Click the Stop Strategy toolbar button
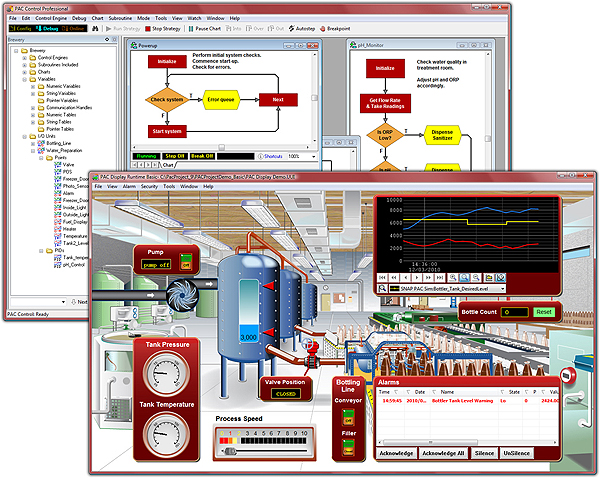Screen dimensions: 600x478 [x=163, y=29]
